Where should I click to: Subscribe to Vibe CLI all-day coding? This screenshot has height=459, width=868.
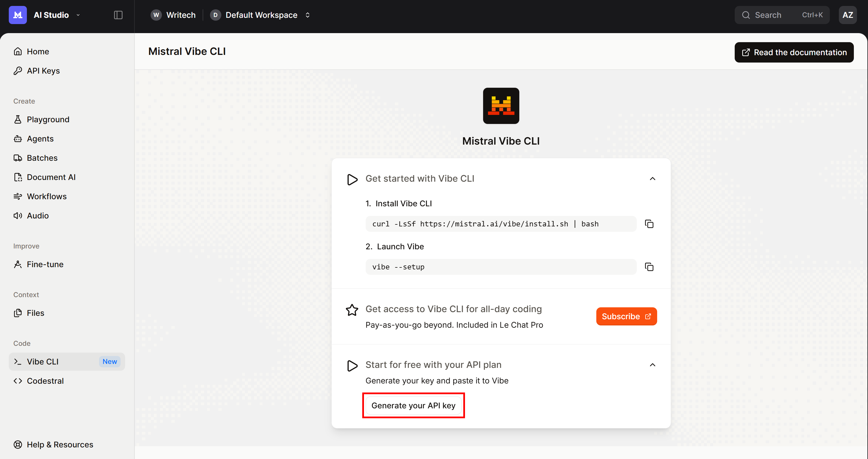626,316
